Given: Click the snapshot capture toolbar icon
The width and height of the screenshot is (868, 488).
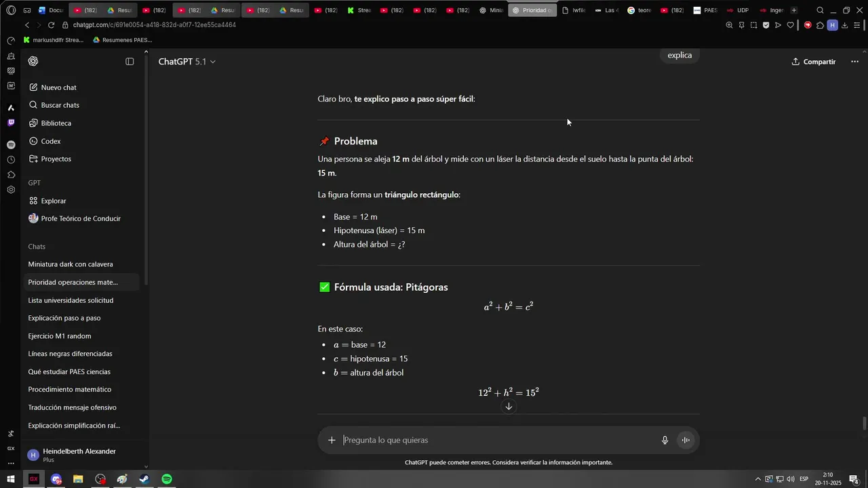Looking at the screenshot, I should tap(753, 25).
